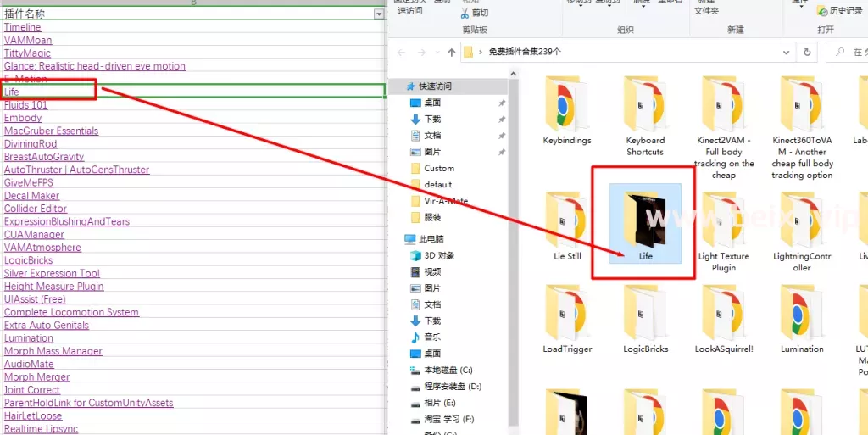
Task: Open the Morph Mass Manager link
Action: 53,351
